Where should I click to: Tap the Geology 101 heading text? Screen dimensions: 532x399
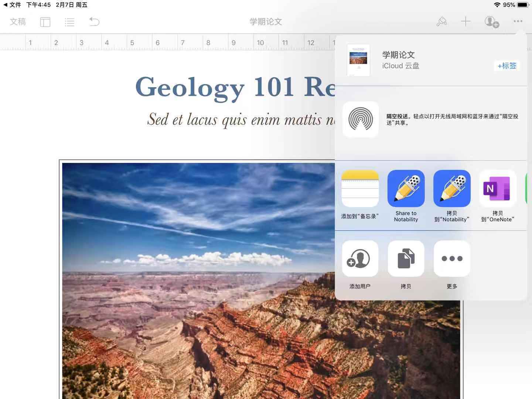235,88
